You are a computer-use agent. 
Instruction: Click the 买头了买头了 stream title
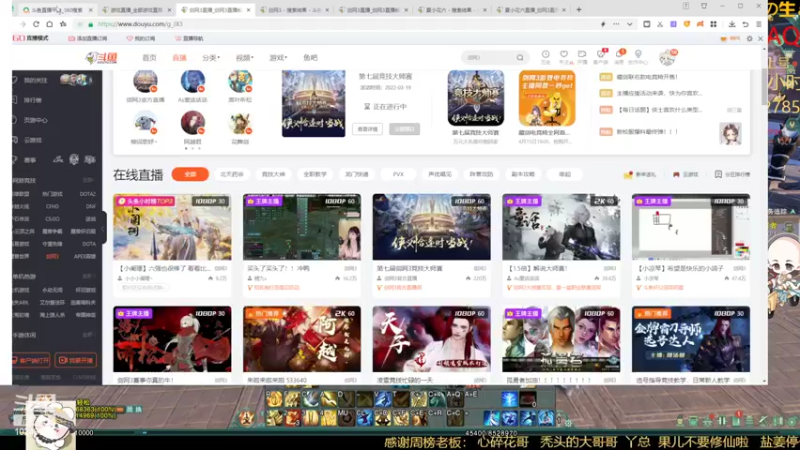tap(279, 268)
